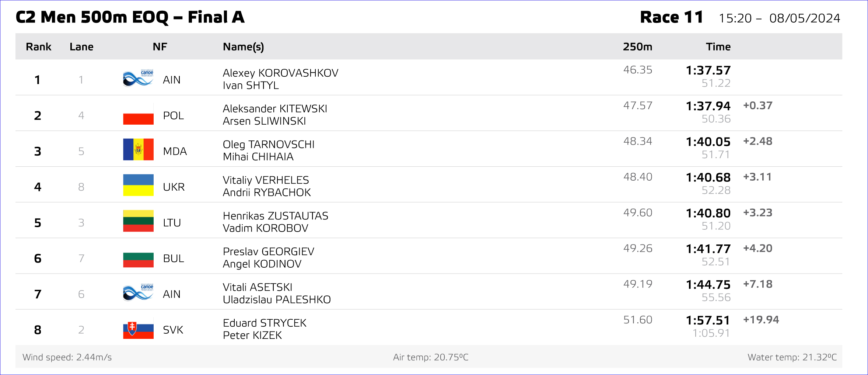Click the winning time 1:37.57
Image resolution: width=868 pixels, height=375 pixels.
tap(708, 70)
